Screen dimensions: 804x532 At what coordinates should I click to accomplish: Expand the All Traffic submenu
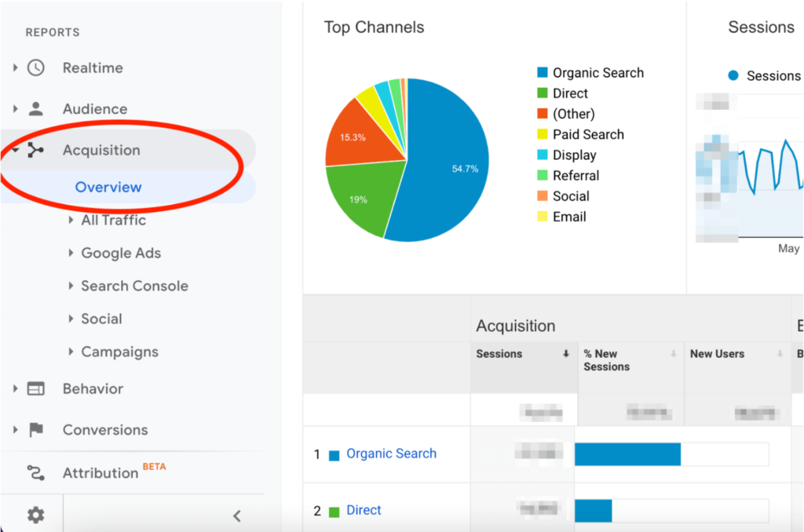click(71, 220)
